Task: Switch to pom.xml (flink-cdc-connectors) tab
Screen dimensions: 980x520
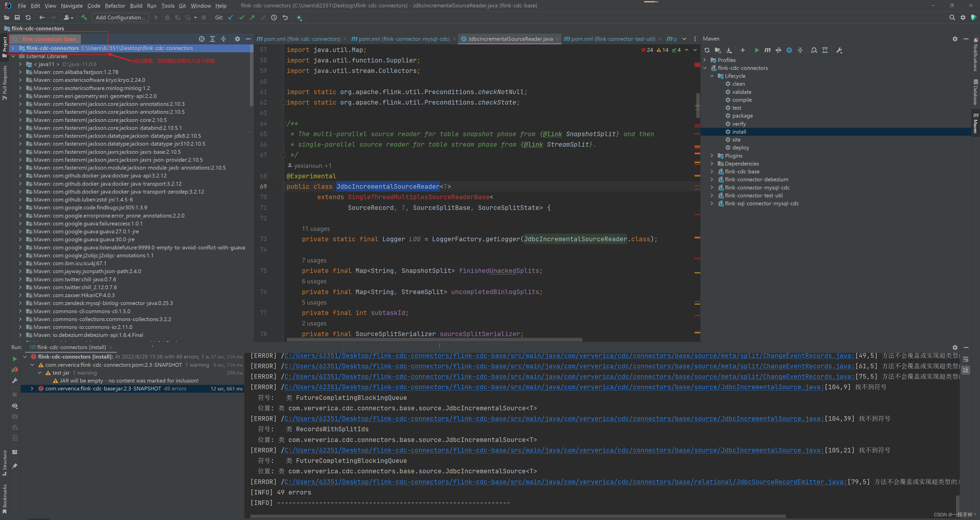Action: pyautogui.click(x=302, y=39)
